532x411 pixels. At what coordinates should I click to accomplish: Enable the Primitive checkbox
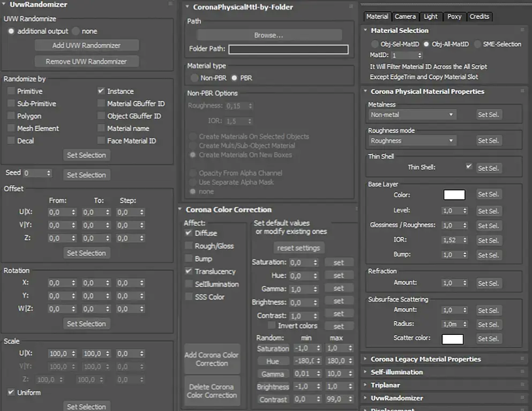[x=11, y=91]
